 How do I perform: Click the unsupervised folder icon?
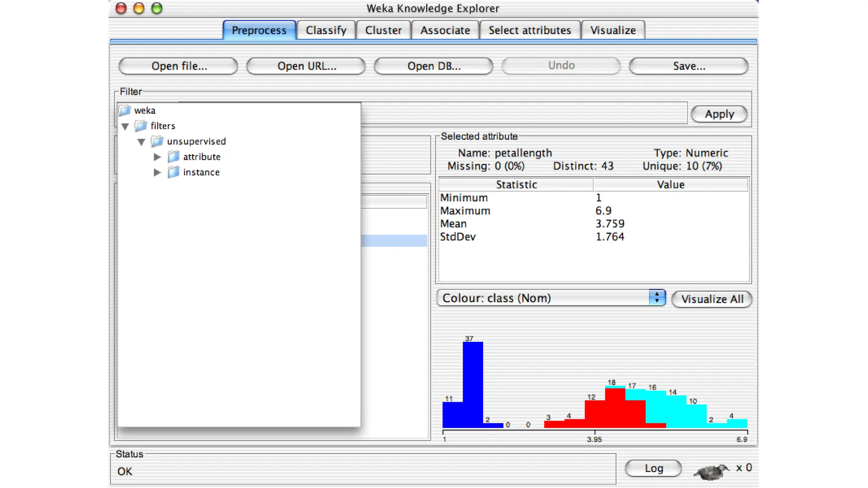pos(157,141)
